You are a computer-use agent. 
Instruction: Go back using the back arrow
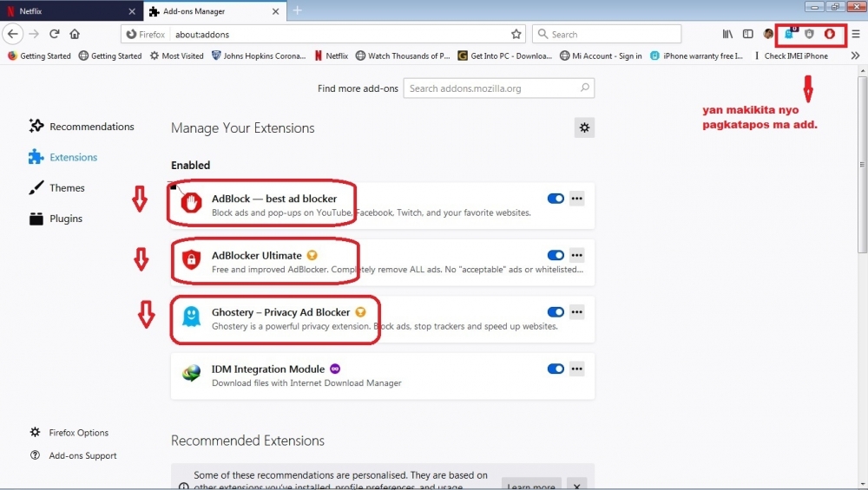point(13,34)
